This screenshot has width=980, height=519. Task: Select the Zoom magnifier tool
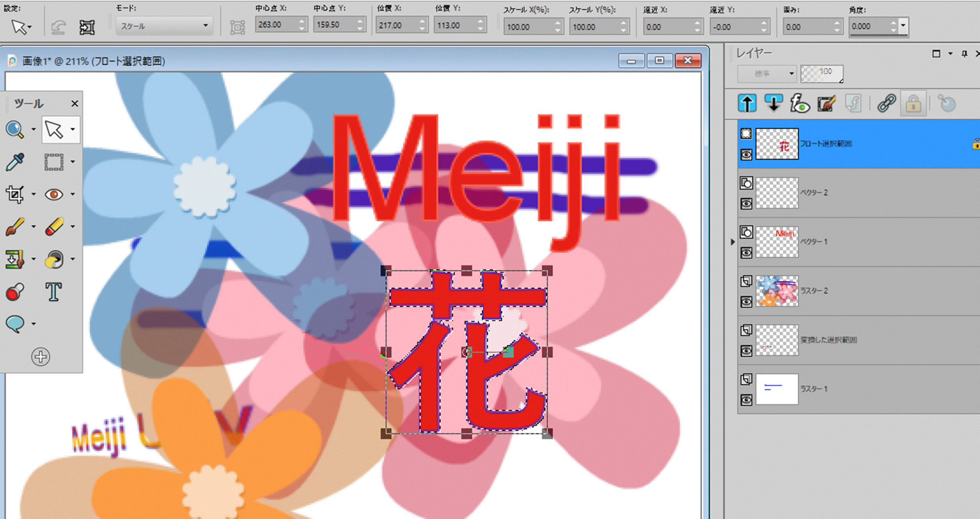(x=15, y=129)
